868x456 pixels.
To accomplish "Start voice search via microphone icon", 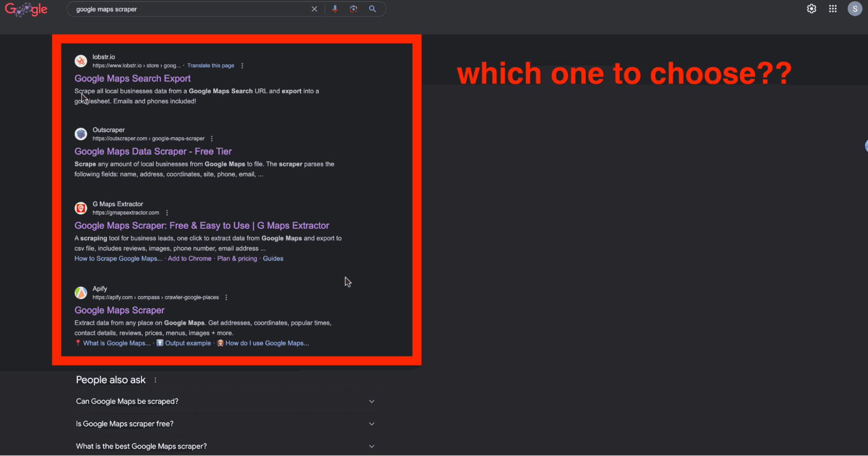I will pyautogui.click(x=335, y=9).
